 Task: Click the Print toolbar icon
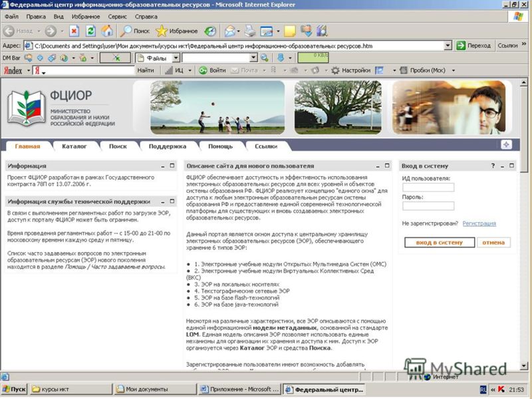coord(251,31)
